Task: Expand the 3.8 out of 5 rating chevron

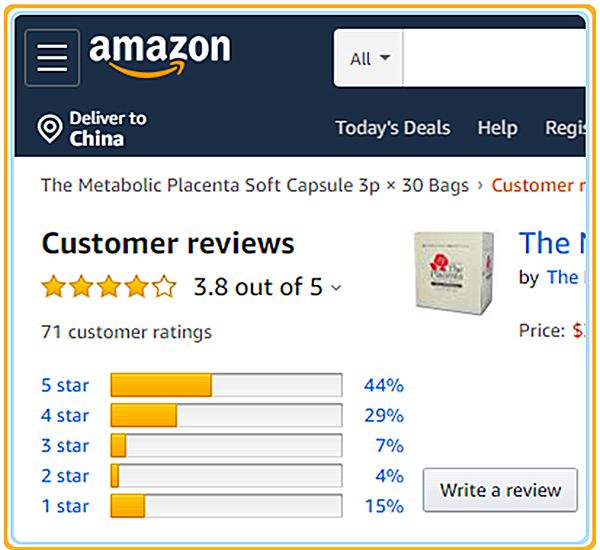Action: pos(336,289)
